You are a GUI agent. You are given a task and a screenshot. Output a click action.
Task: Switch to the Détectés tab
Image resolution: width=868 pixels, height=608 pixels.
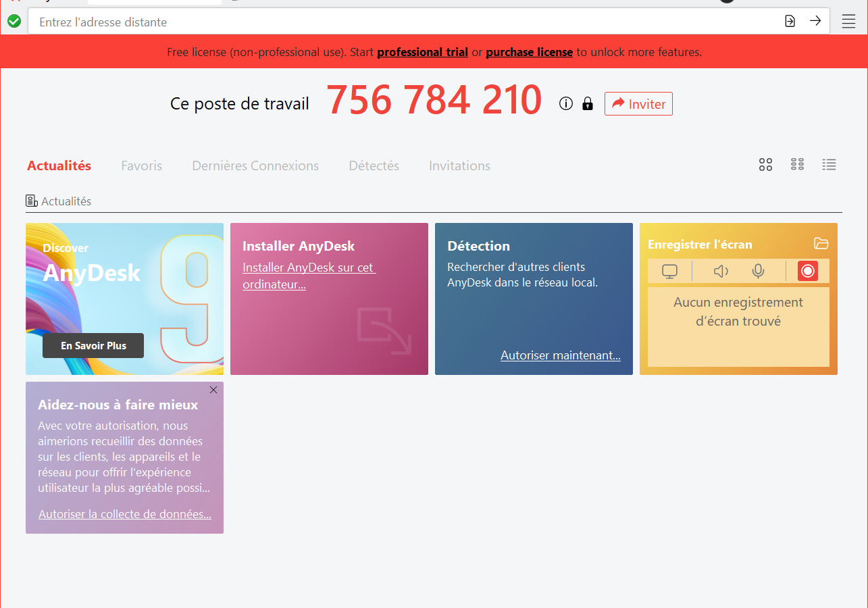(x=374, y=166)
